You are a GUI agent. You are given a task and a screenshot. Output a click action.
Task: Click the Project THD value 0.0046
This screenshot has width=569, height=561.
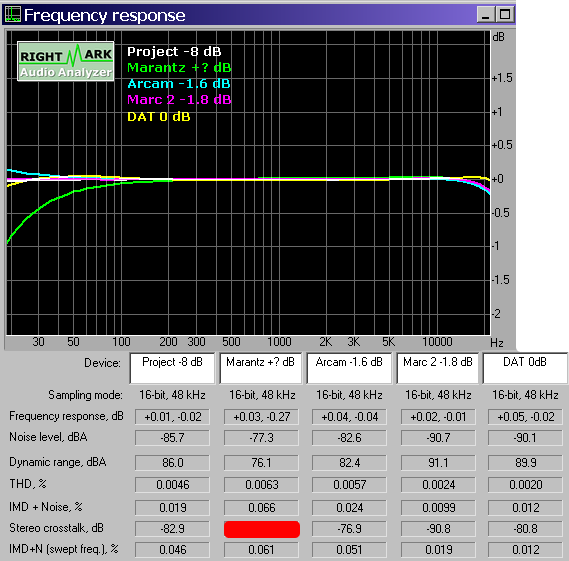point(172,485)
